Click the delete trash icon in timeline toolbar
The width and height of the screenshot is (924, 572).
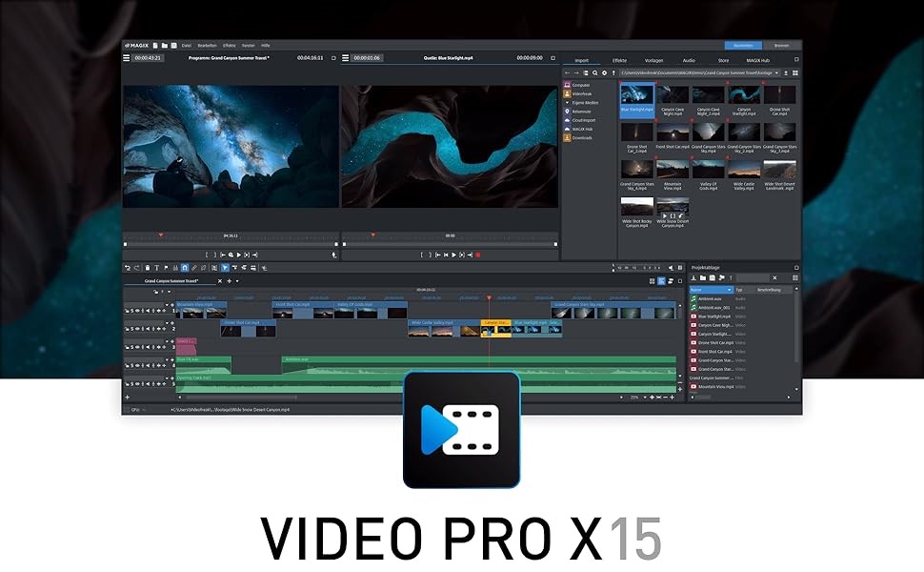(x=148, y=268)
